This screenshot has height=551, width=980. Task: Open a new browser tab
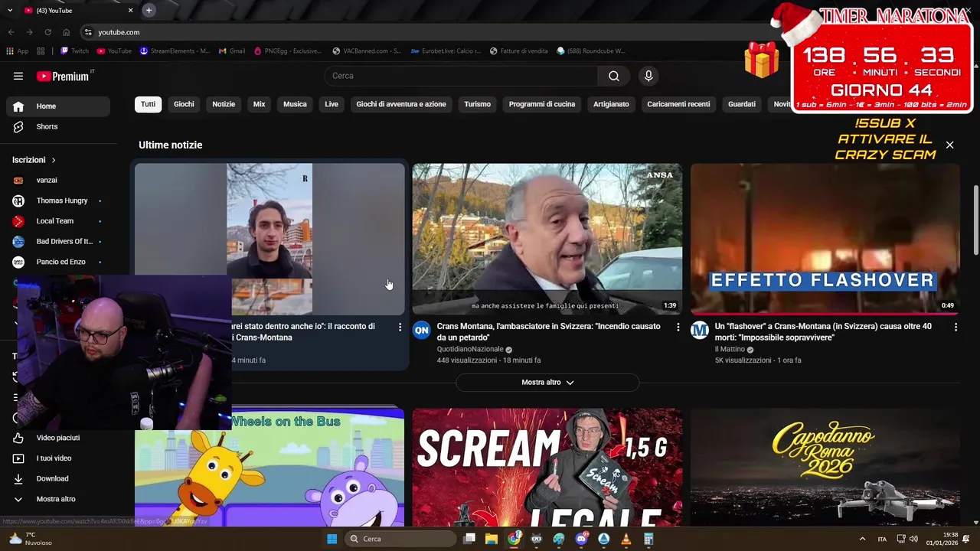pos(149,10)
